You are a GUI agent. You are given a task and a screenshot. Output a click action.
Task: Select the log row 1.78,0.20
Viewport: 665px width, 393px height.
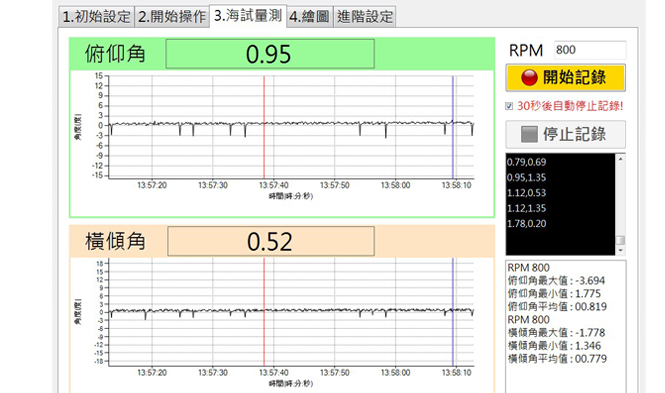[x=526, y=223]
